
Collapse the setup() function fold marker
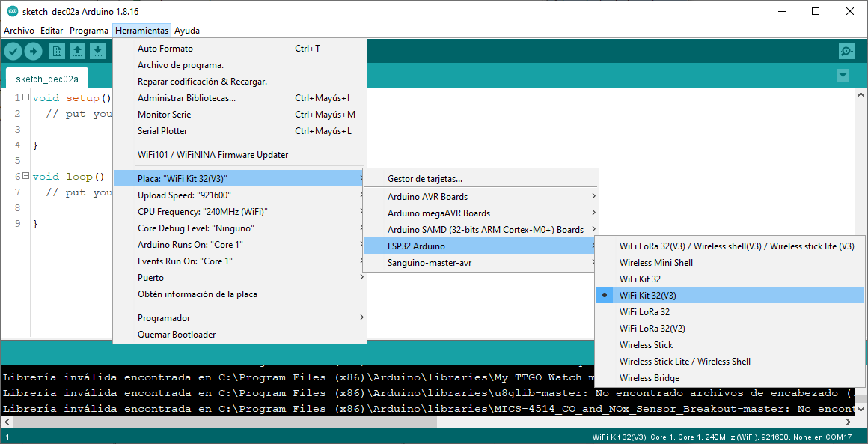point(25,98)
